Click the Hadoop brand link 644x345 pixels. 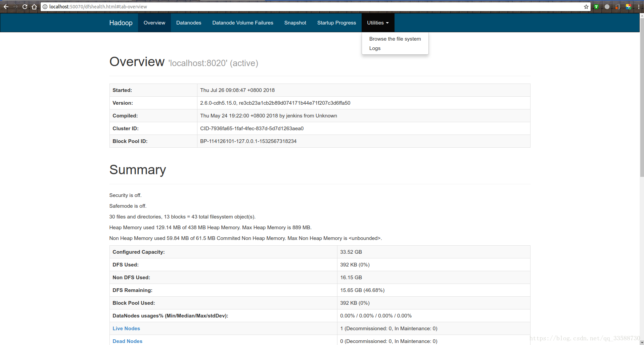pyautogui.click(x=121, y=23)
